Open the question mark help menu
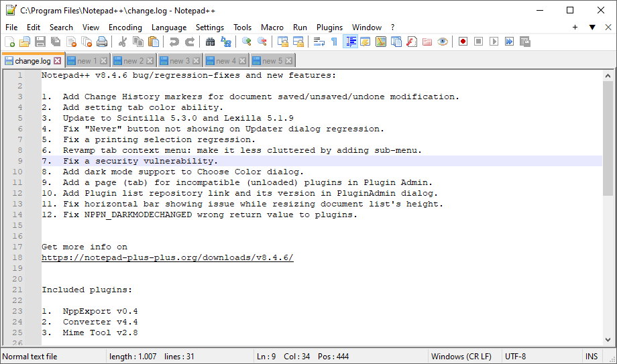This screenshot has height=364, width=617. (x=392, y=27)
